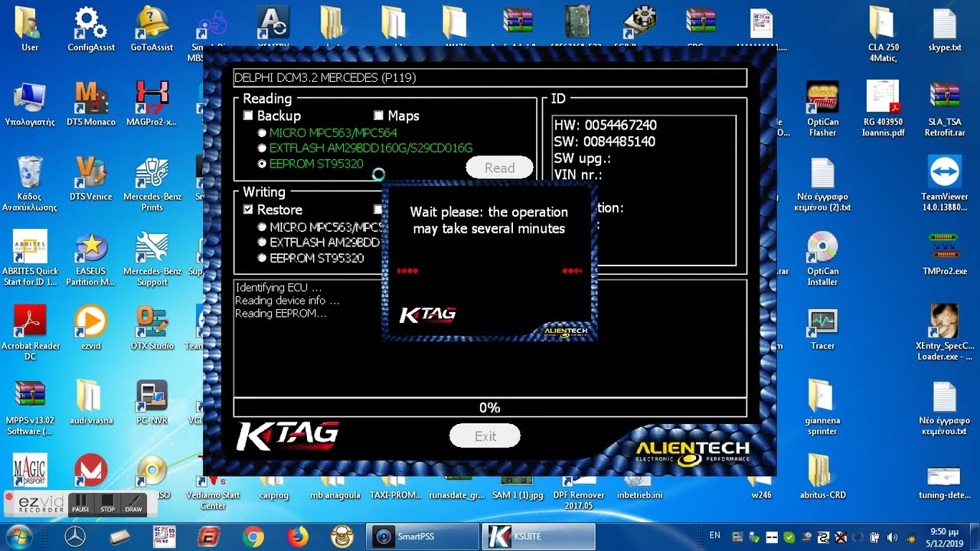Click the "Reading EEPROM..." log line
Viewport: 980px width, 551px height.
click(x=281, y=313)
